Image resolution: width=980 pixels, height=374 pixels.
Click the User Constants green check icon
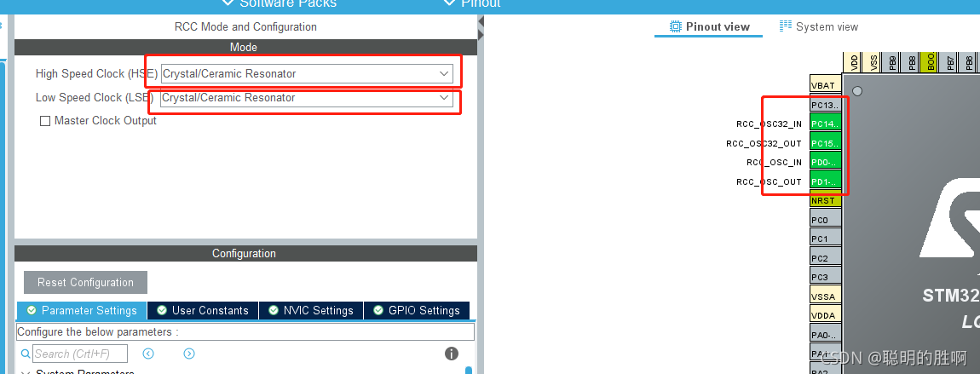[x=162, y=310]
